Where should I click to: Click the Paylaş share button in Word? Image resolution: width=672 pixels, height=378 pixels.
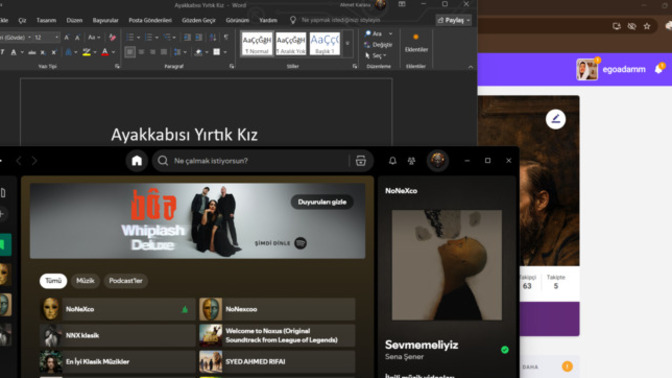tap(454, 20)
